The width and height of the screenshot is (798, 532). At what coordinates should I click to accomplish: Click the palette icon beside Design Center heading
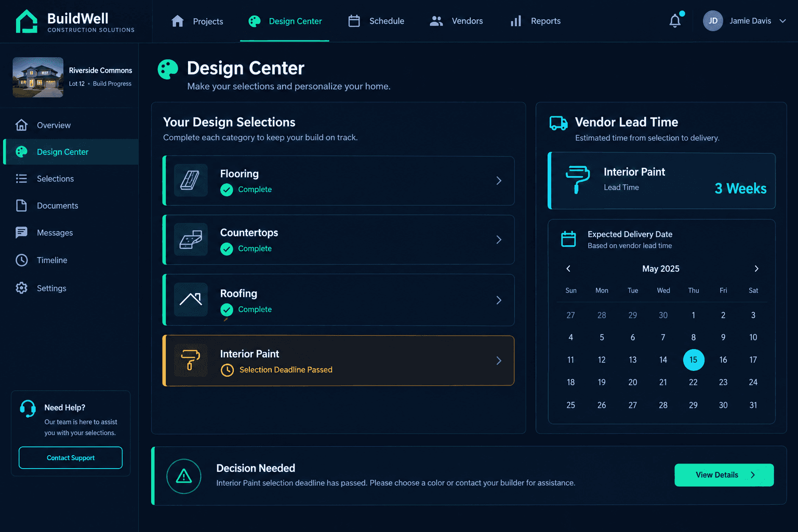(x=168, y=70)
